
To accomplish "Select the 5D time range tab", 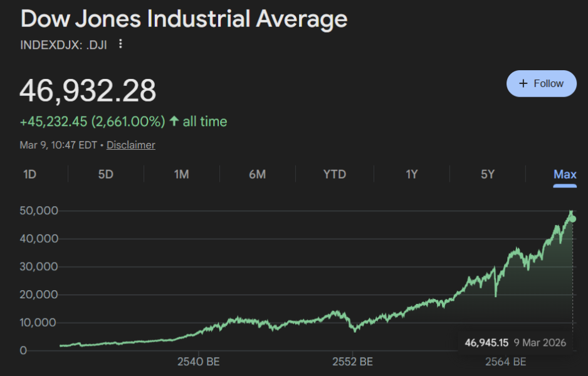I will [105, 174].
